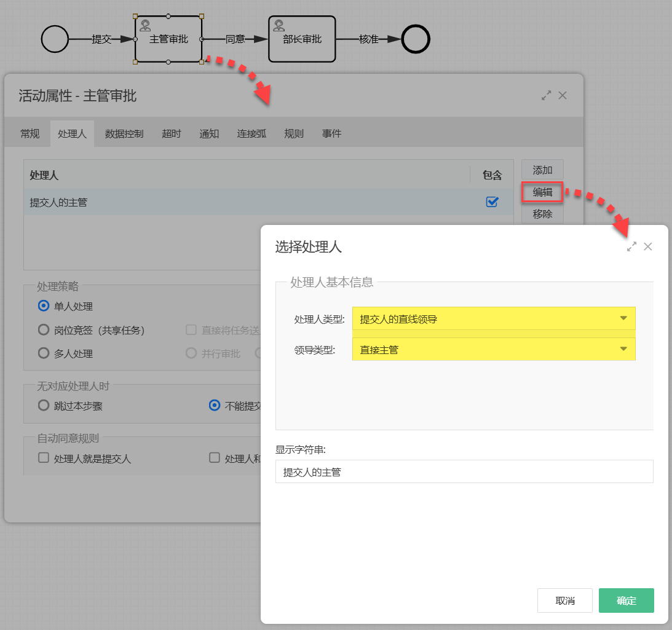Select the end event circle in the flowchart
672x630 pixels.
coord(416,39)
